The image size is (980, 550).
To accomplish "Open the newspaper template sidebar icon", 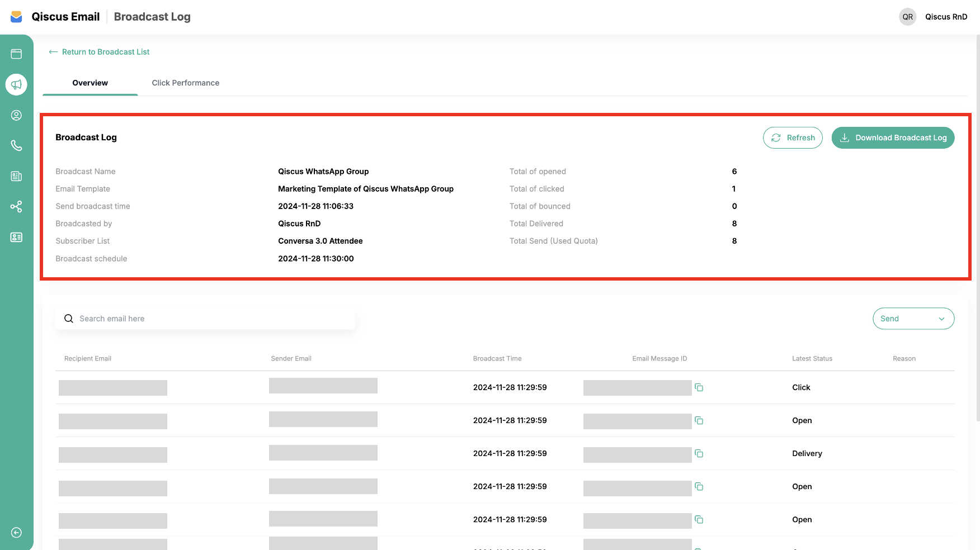I will click(x=16, y=176).
